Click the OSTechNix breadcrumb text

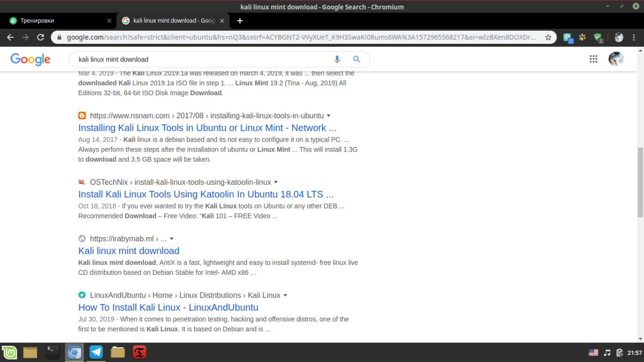(181, 182)
